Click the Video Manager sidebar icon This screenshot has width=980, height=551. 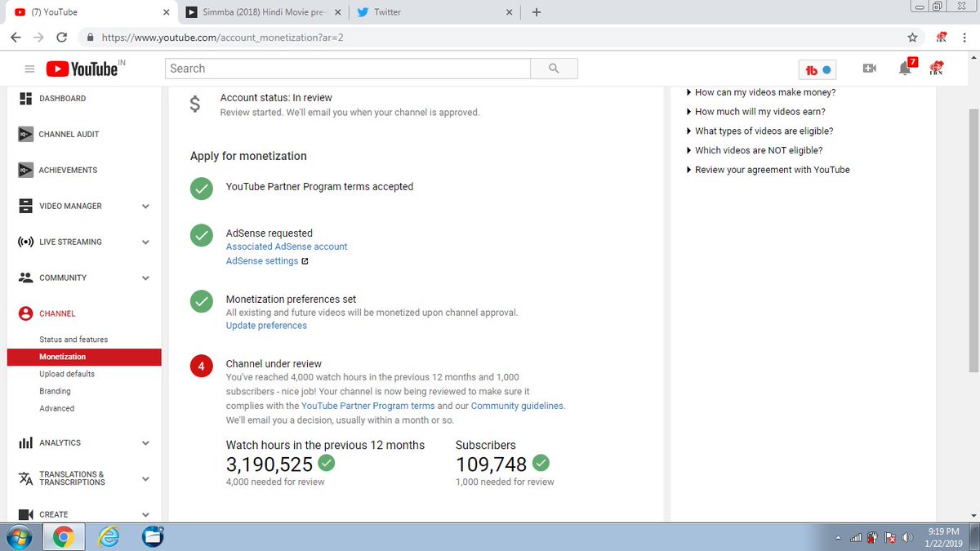pyautogui.click(x=24, y=206)
